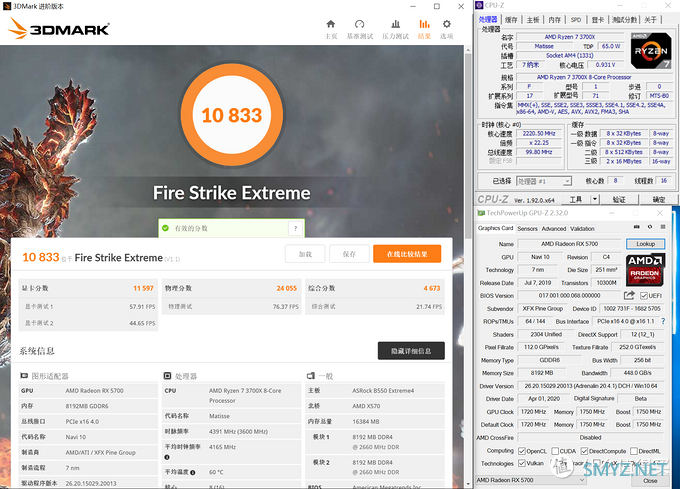Switch to CPU-Z Graphics (显卡) tab
Viewport: 680px width, 489px height.
point(598,20)
